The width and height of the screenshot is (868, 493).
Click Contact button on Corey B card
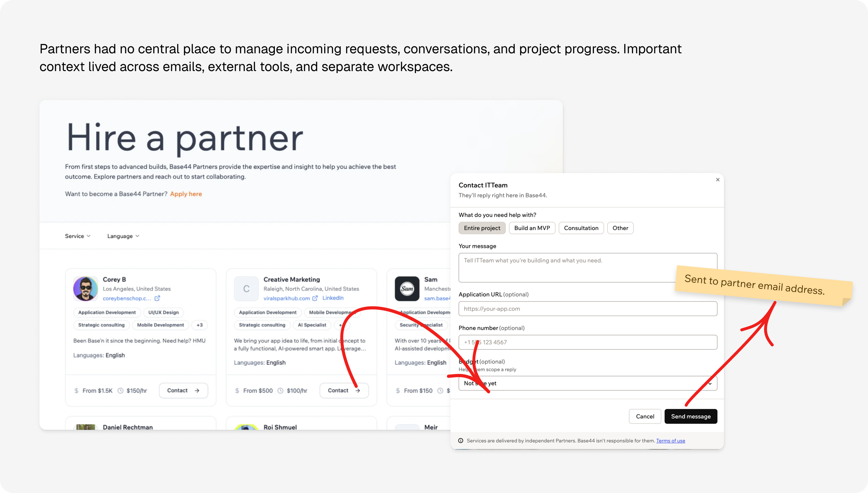point(183,390)
